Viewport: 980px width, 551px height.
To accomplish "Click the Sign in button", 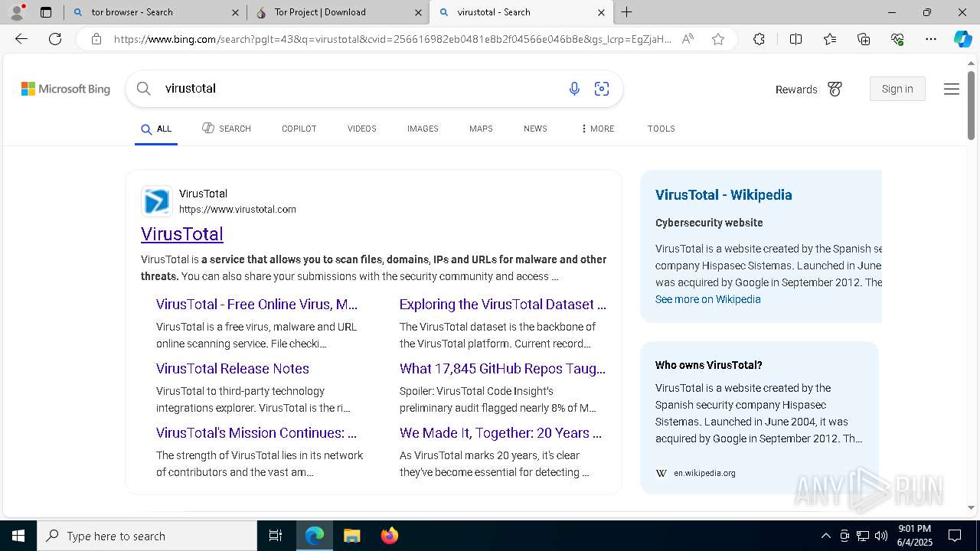I will 897,89.
